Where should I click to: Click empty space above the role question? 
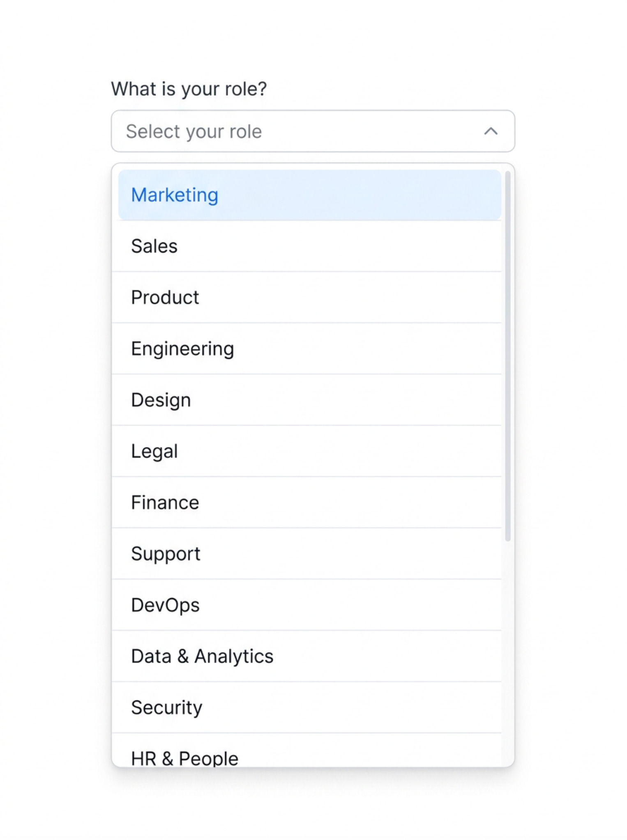[x=313, y=37]
